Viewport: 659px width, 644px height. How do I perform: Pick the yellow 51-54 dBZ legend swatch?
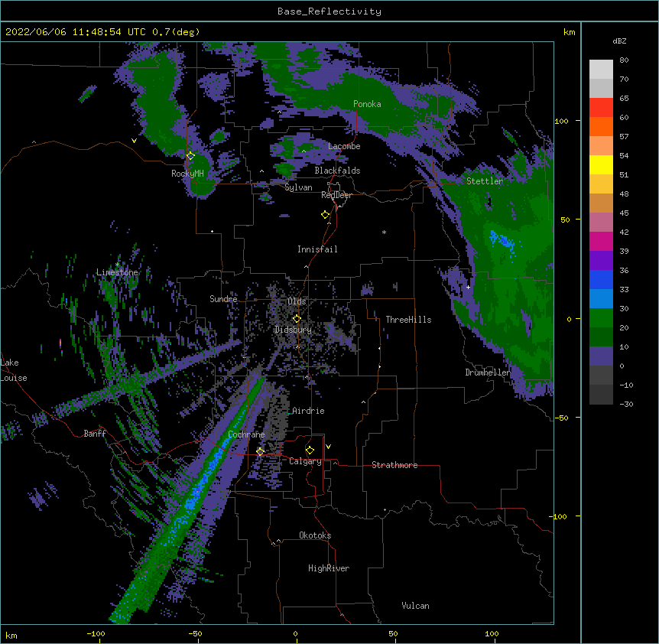[x=601, y=164]
